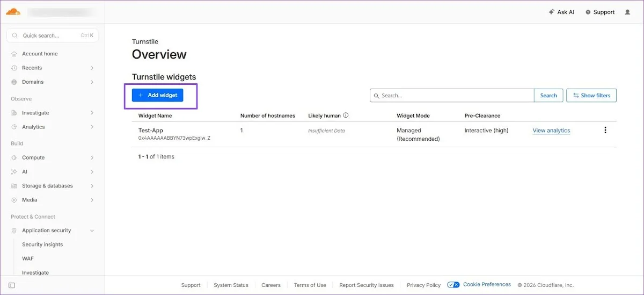The height and width of the screenshot is (295, 644).
Task: Click the plus icon in Add widget
Action: coord(141,95)
